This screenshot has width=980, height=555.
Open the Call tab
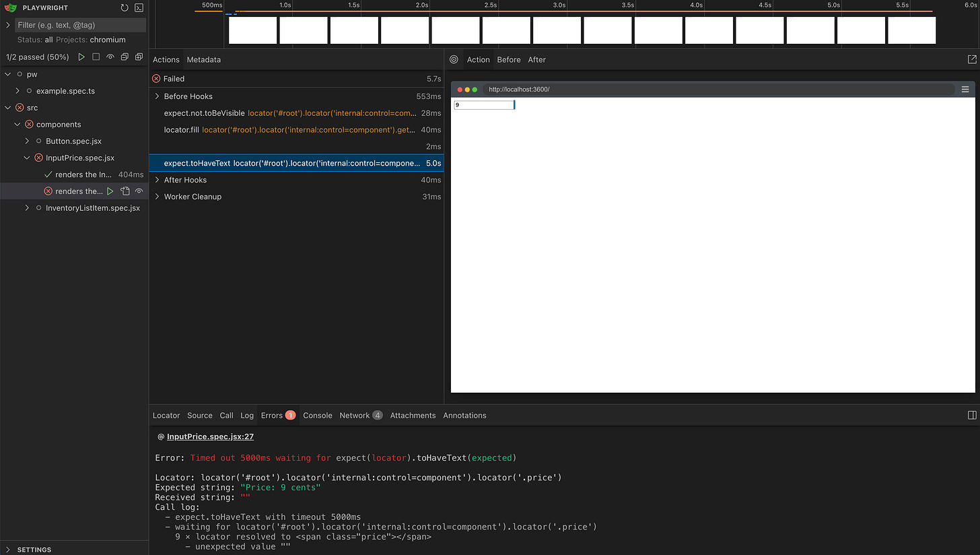click(227, 415)
